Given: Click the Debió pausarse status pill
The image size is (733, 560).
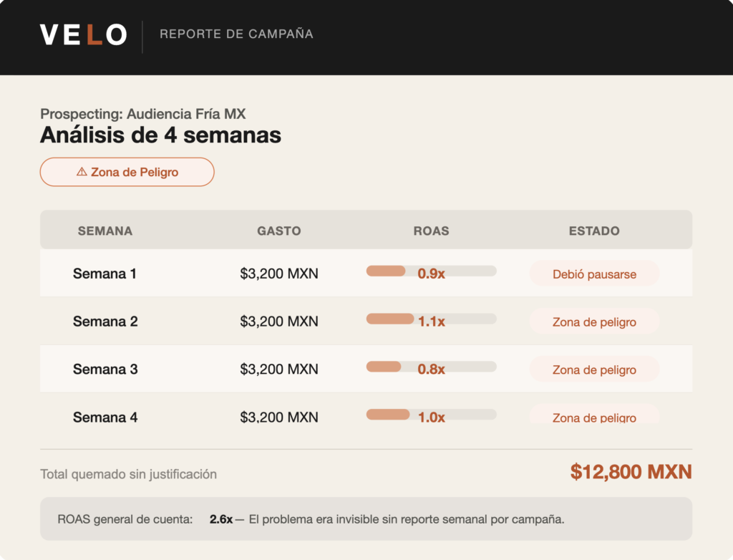Looking at the screenshot, I should pos(594,274).
